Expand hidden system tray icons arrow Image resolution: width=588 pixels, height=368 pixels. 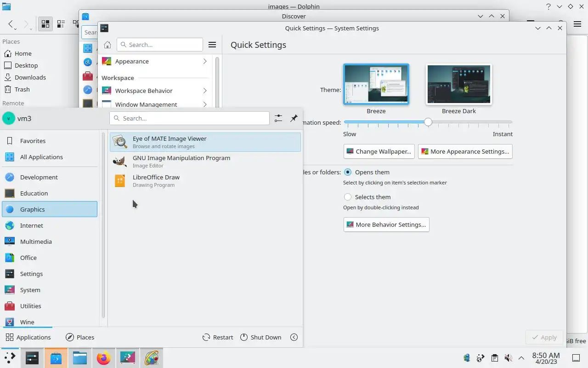521,358
